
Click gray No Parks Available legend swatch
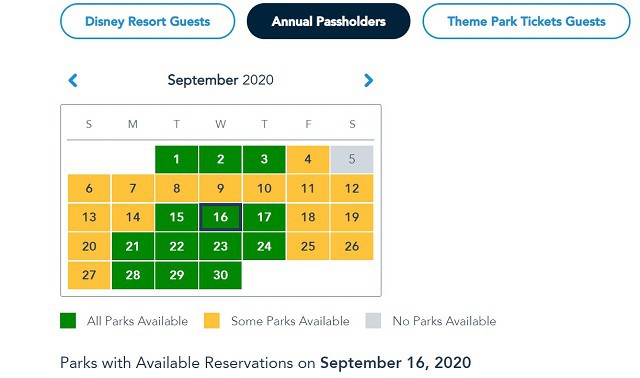point(373,321)
